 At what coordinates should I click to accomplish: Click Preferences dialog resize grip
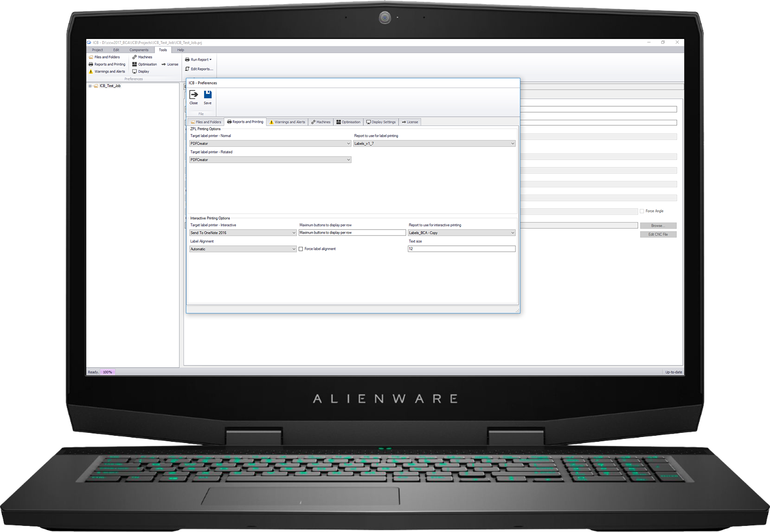point(517,310)
